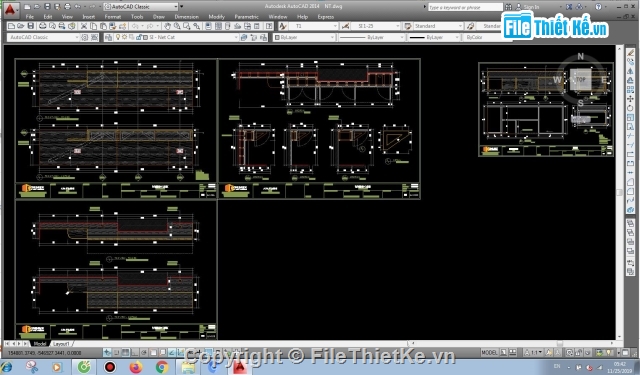Viewport: 640px width, 375px height.
Task: Toggle Grid Display in status bar
Action: [x=126, y=352]
